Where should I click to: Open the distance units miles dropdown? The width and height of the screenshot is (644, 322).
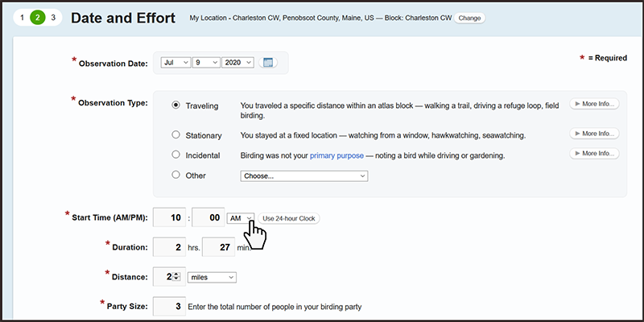tap(211, 277)
